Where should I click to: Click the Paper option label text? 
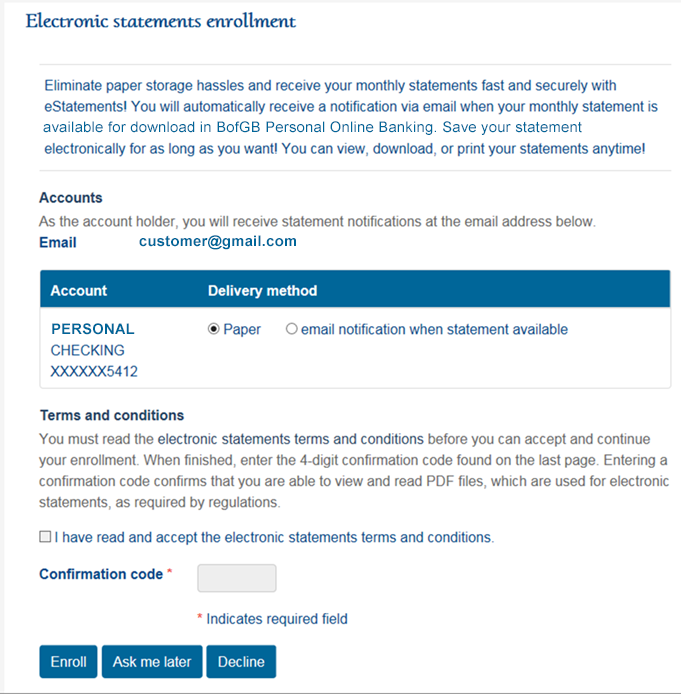(x=242, y=329)
